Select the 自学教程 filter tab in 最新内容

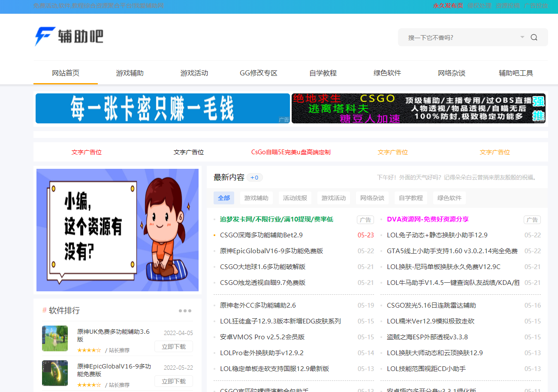tap(411, 198)
